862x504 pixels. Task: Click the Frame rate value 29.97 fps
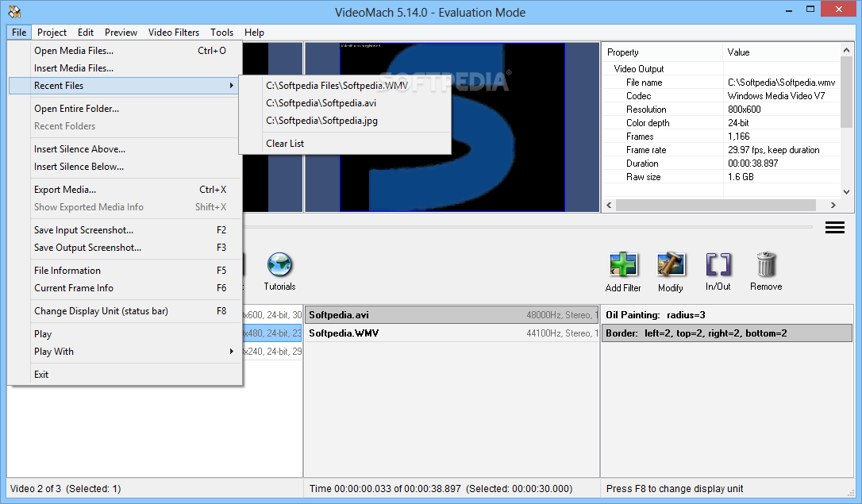point(773,150)
